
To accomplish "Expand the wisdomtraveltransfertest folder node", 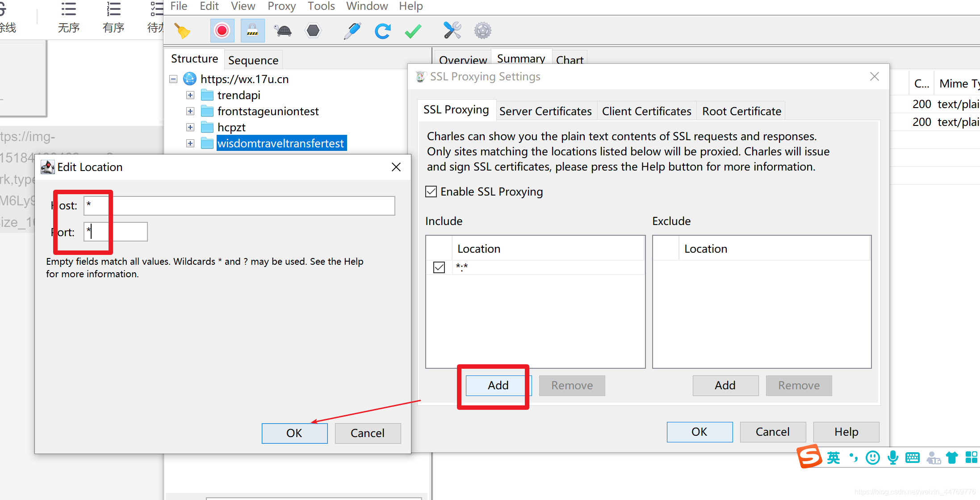I will [190, 143].
